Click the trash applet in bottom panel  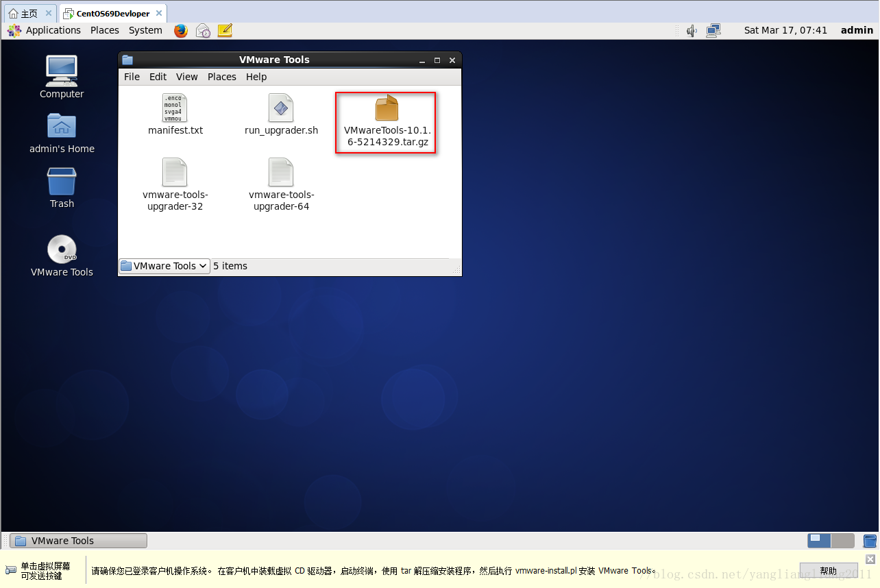click(x=869, y=541)
